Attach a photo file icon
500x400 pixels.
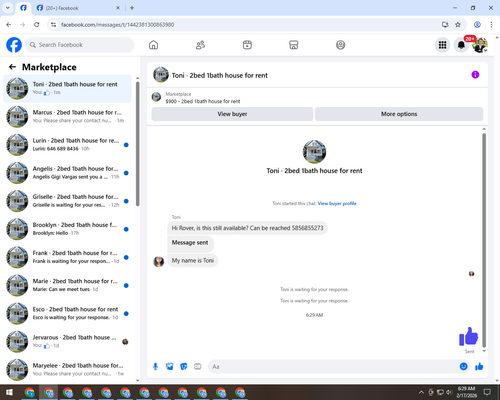[x=170, y=367]
